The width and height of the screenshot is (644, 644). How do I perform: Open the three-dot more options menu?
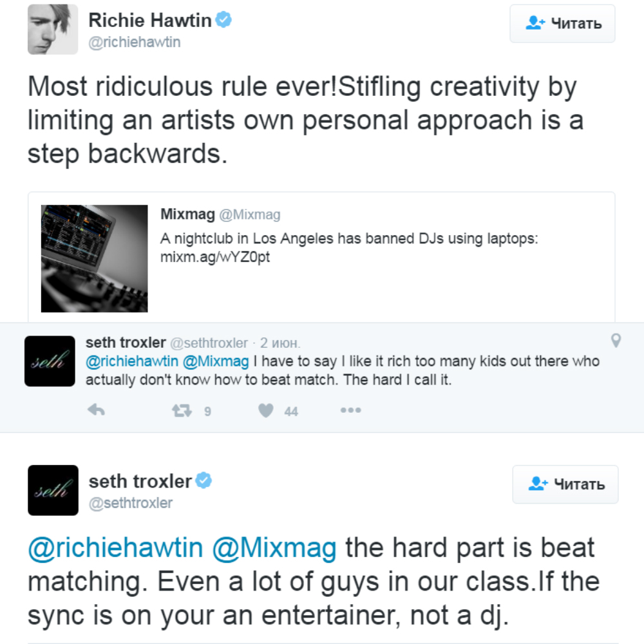350,410
